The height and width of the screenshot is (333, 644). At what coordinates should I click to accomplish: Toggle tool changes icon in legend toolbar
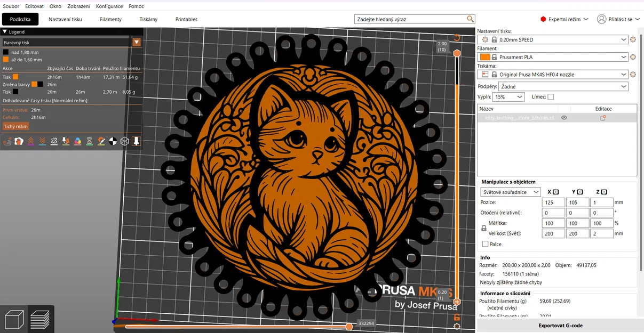coord(66,141)
